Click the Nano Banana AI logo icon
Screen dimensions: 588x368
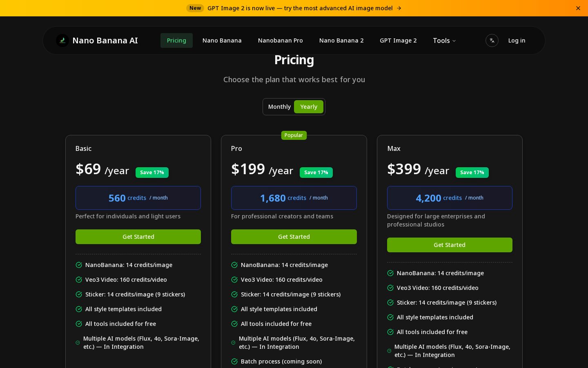tap(62, 40)
